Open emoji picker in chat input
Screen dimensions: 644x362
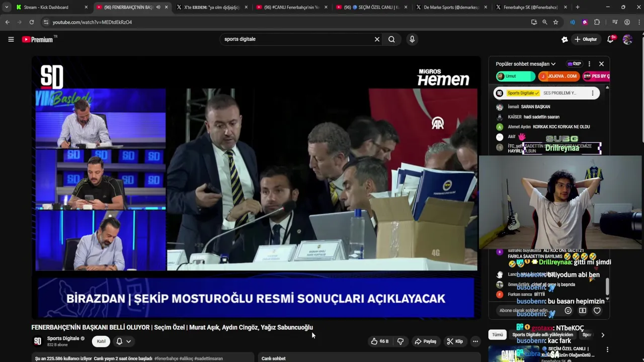point(568,311)
